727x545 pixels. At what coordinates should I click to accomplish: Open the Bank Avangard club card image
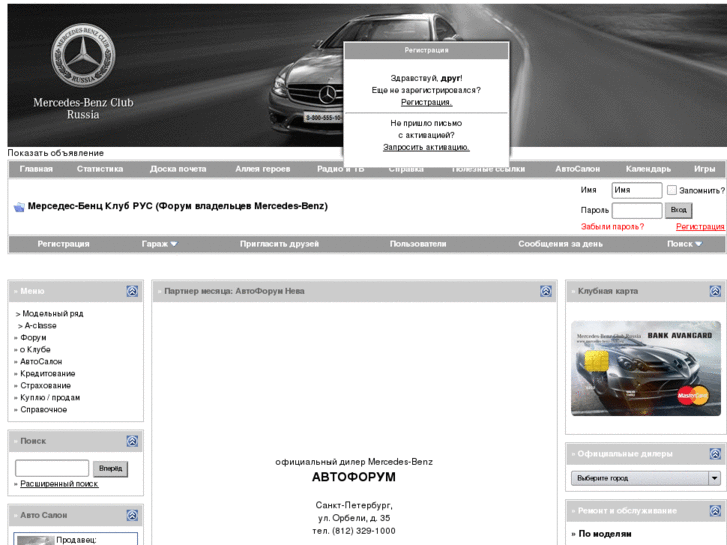click(x=645, y=368)
